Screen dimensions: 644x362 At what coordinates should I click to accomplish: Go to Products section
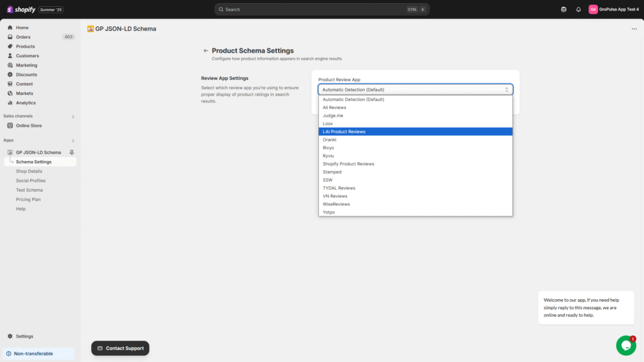click(25, 47)
